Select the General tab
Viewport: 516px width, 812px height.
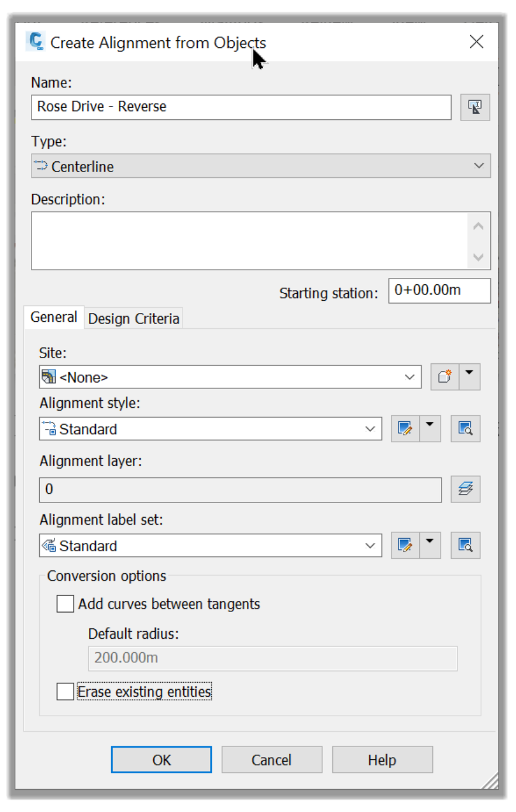tap(54, 317)
